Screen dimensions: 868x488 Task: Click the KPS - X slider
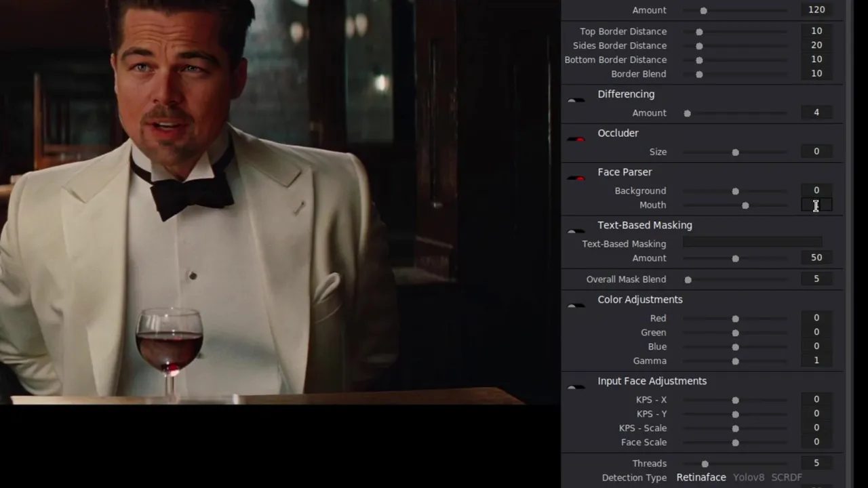click(735, 400)
